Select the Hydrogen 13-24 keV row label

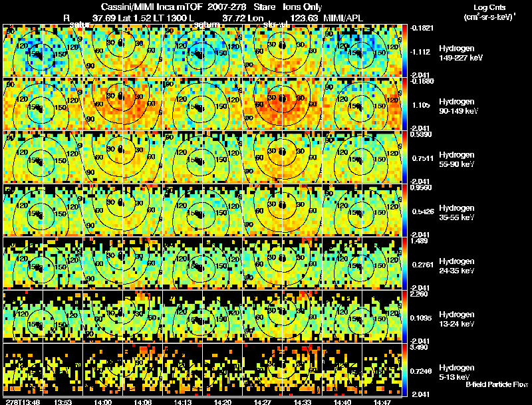456,319
